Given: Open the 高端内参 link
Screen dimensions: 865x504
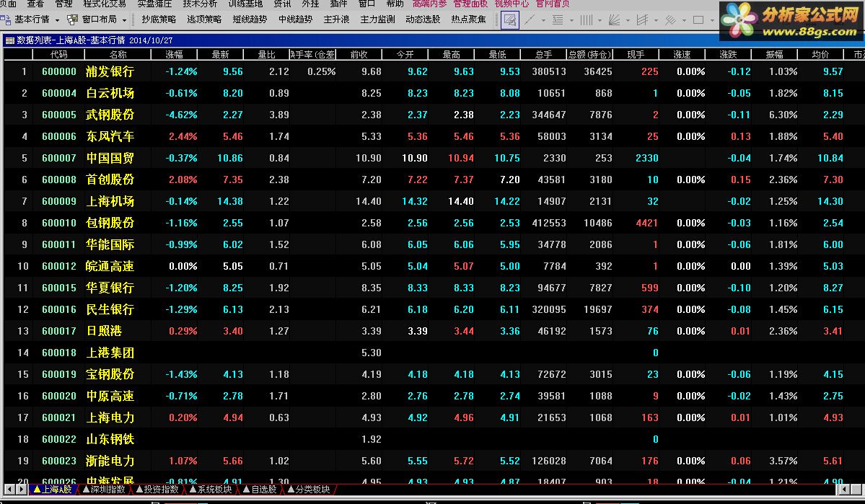Looking at the screenshot, I should [x=430, y=4].
